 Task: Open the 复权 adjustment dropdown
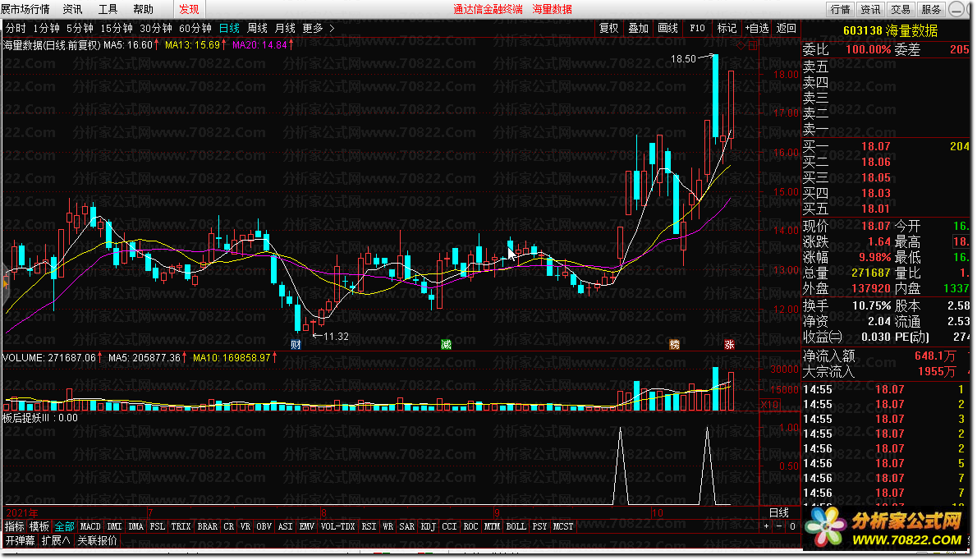pyautogui.click(x=608, y=28)
